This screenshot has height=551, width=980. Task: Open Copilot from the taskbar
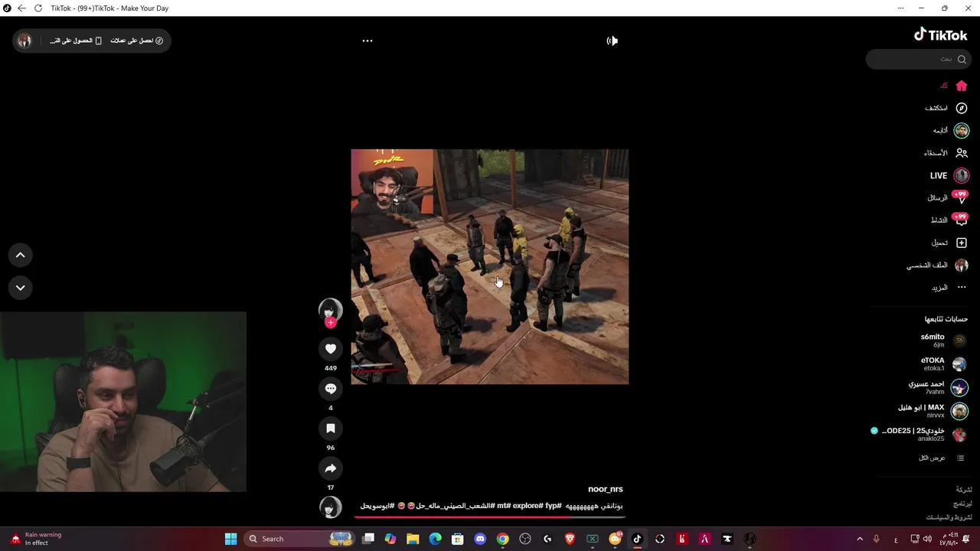click(390, 539)
